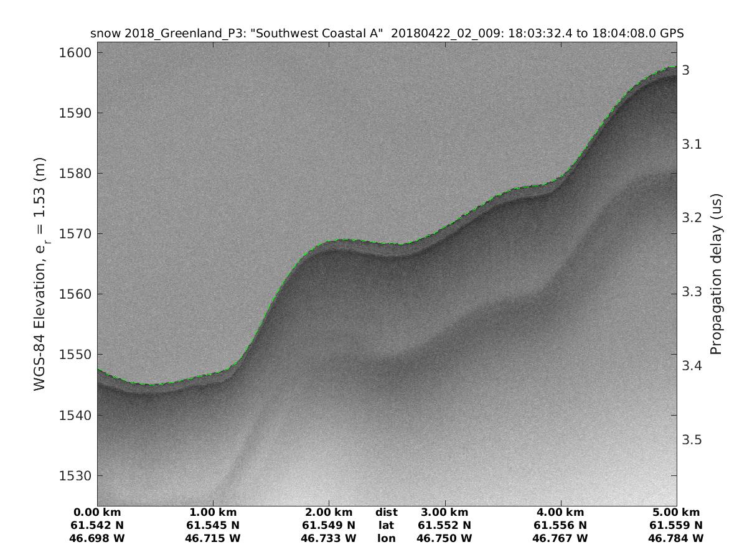Image resolution: width=747 pixels, height=560 pixels.
Task: Click the 0.00 km distance label
Action: coord(97,513)
